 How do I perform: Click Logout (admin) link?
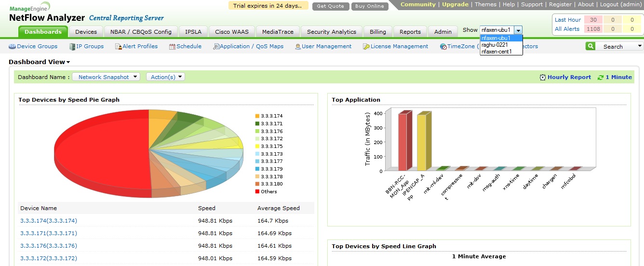click(620, 4)
